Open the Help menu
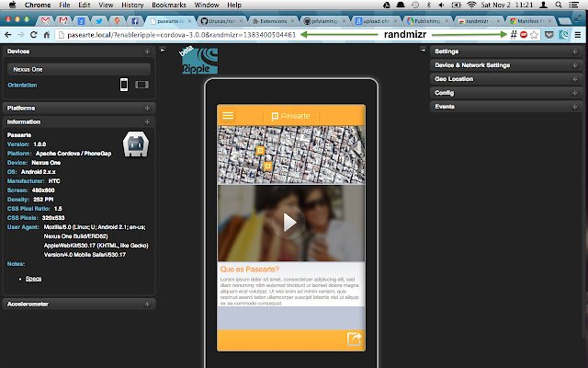The height and width of the screenshot is (368, 588). click(x=234, y=5)
